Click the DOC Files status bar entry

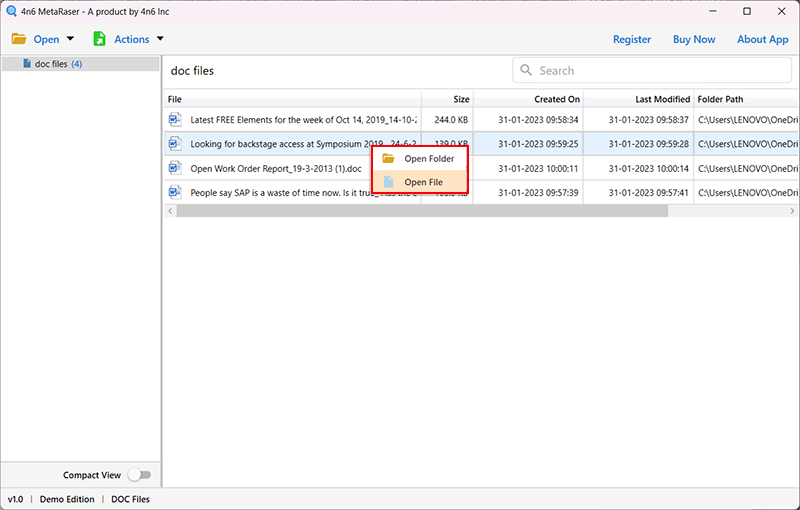(131, 499)
